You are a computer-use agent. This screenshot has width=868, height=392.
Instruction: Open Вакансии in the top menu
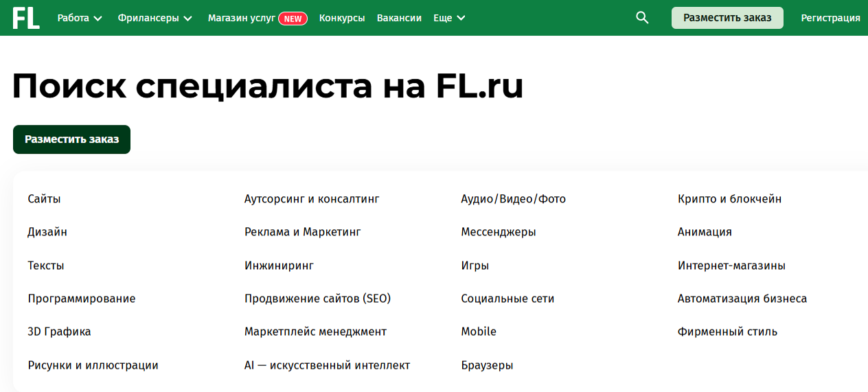pos(399,19)
